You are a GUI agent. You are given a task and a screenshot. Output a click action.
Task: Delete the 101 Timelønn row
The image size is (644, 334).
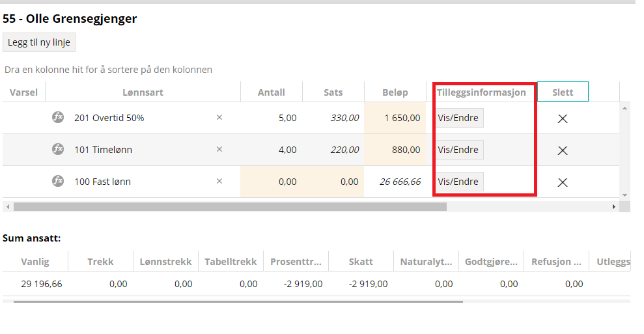563,151
